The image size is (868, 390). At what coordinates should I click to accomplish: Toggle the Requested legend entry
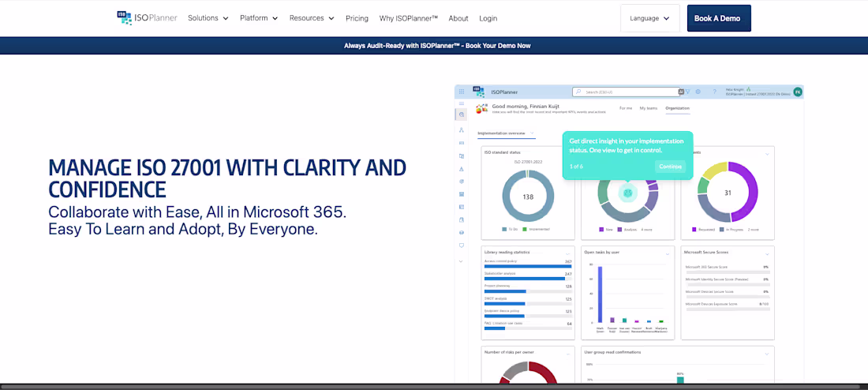click(702, 229)
